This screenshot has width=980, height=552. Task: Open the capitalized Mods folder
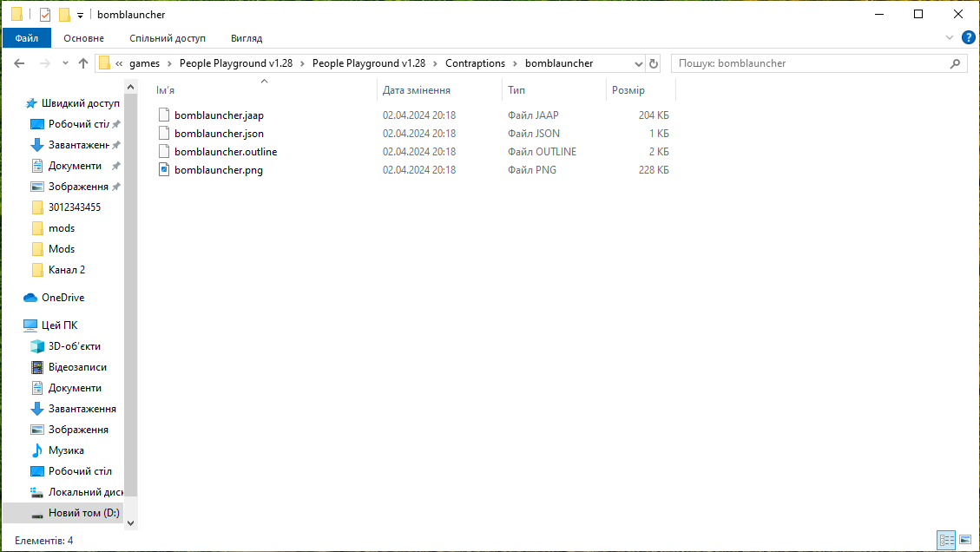click(x=62, y=249)
